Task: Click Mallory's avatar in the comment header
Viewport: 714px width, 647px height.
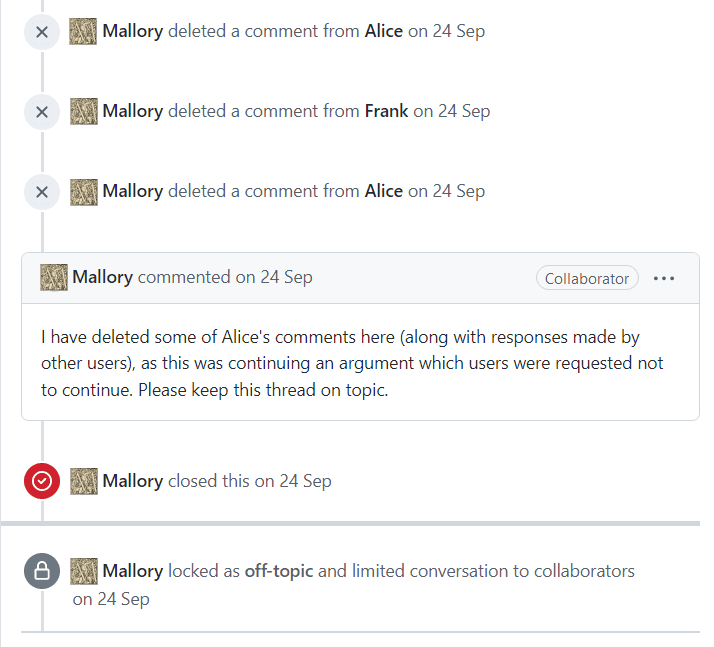Action: tap(54, 278)
